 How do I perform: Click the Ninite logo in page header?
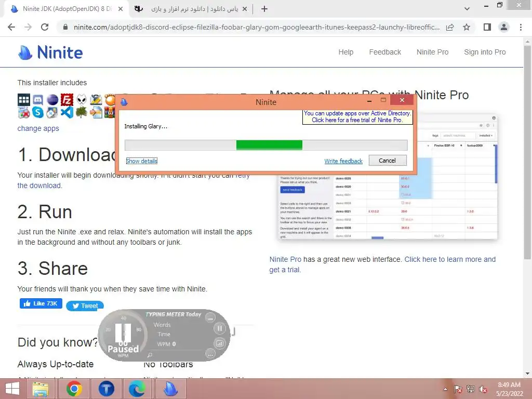point(50,52)
